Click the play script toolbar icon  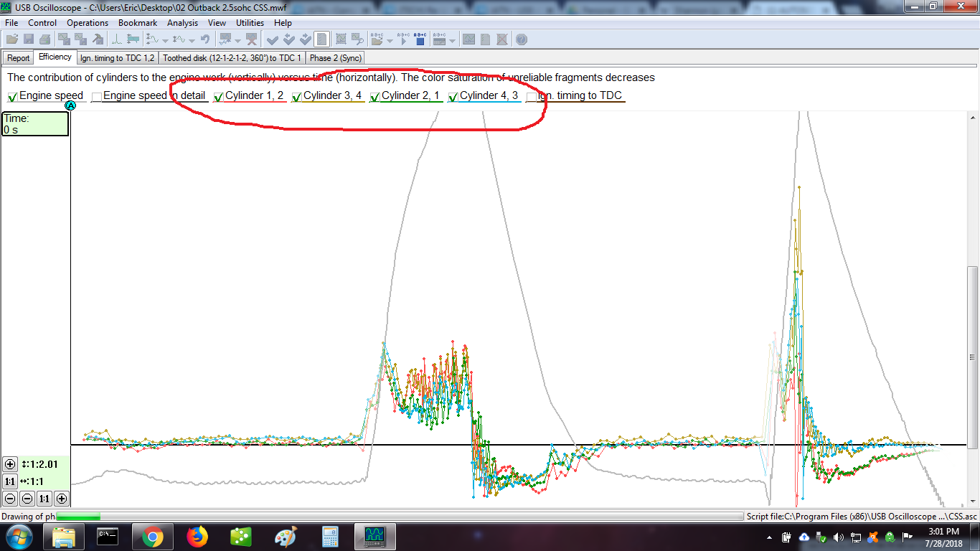click(x=403, y=39)
